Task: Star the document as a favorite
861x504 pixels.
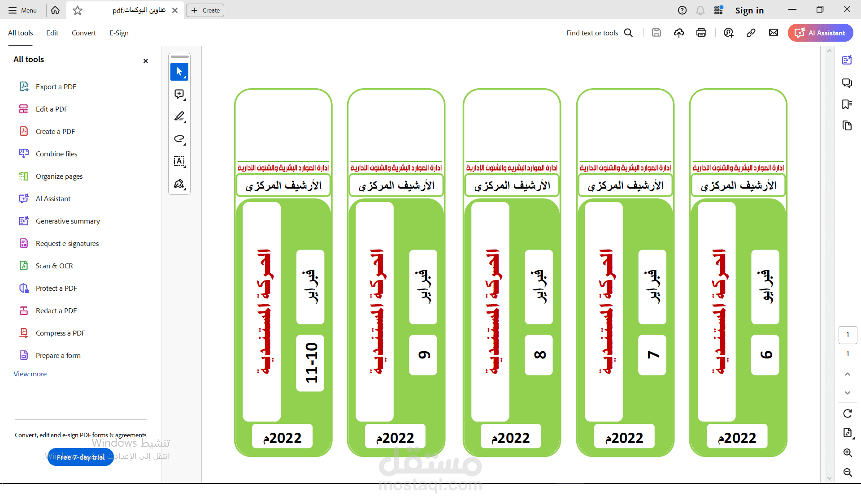Action: 78,10
